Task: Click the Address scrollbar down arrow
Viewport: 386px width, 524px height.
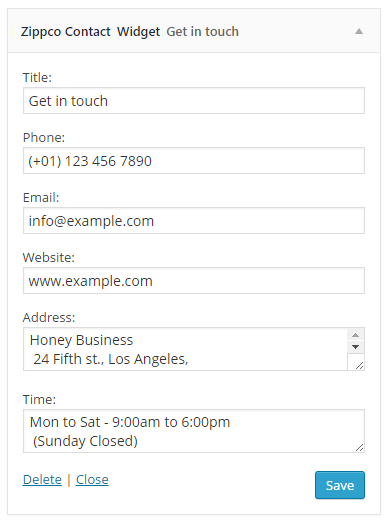Action: pyautogui.click(x=356, y=347)
